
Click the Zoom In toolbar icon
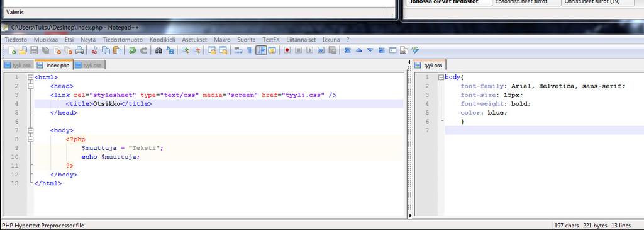(x=186, y=50)
